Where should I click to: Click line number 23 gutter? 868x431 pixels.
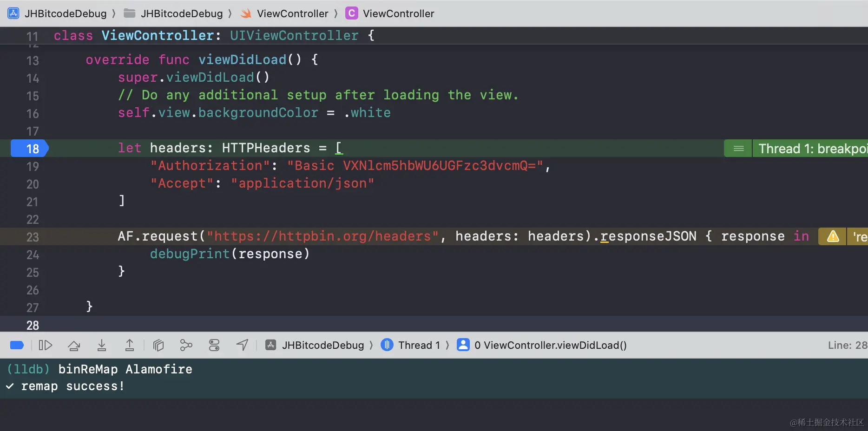(x=33, y=237)
